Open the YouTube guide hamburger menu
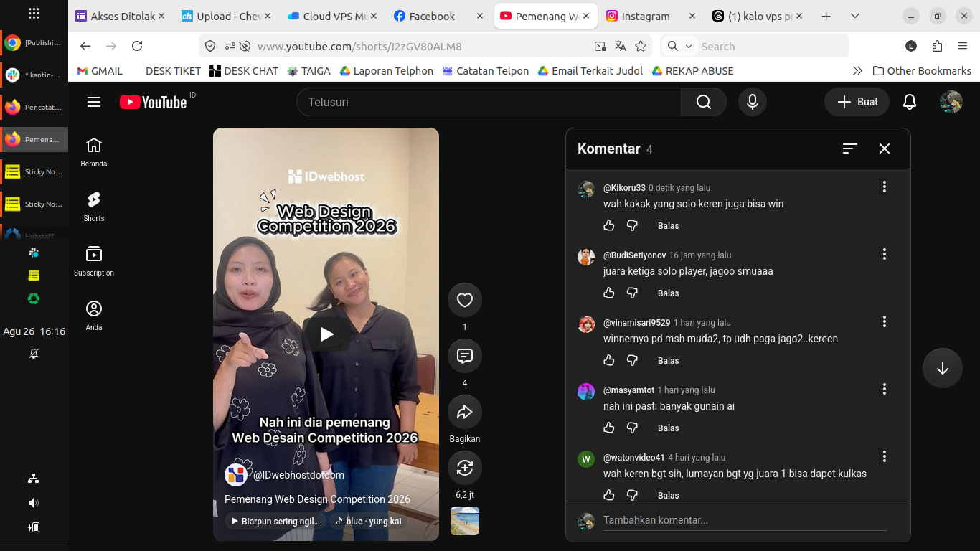Image resolution: width=980 pixels, height=551 pixels. (x=94, y=102)
